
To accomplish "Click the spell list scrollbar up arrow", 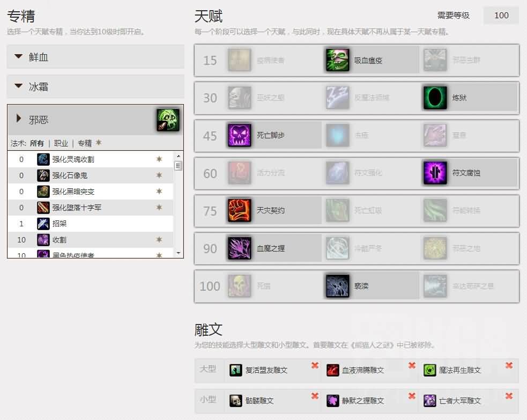I will [x=179, y=156].
